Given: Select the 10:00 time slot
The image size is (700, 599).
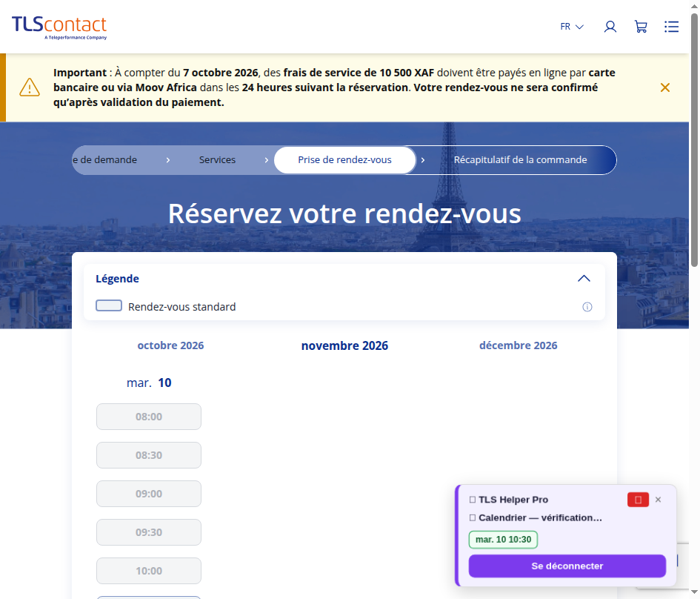Looking at the screenshot, I should 149,570.
